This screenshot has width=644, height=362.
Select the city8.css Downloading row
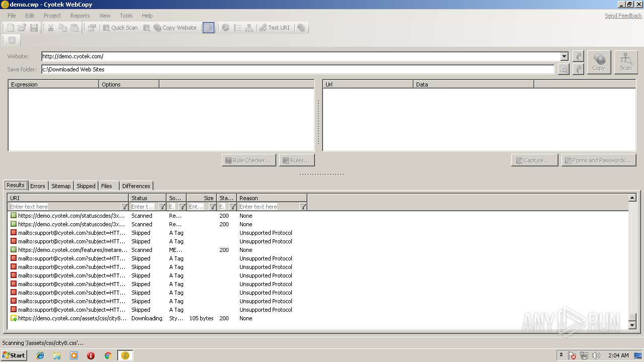point(318,318)
